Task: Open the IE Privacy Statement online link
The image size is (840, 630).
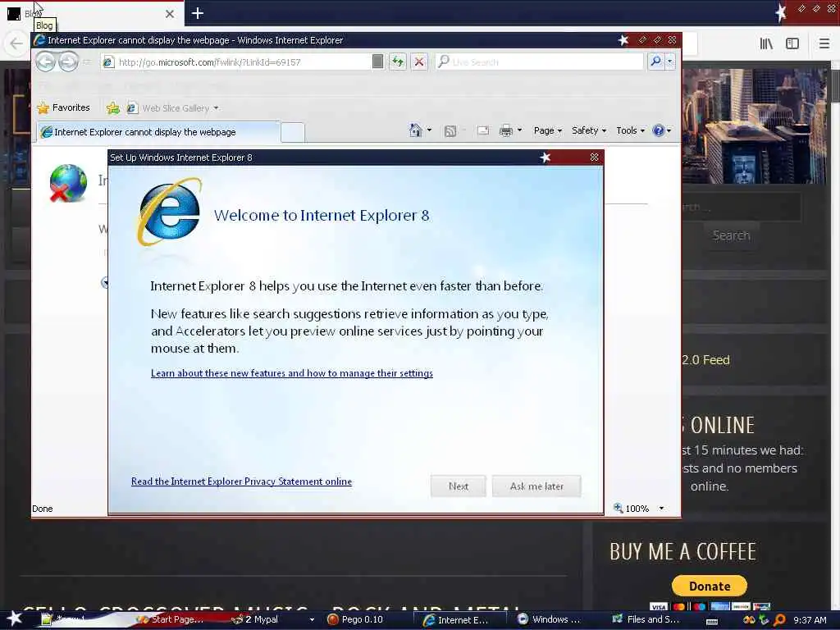Action: point(242,481)
